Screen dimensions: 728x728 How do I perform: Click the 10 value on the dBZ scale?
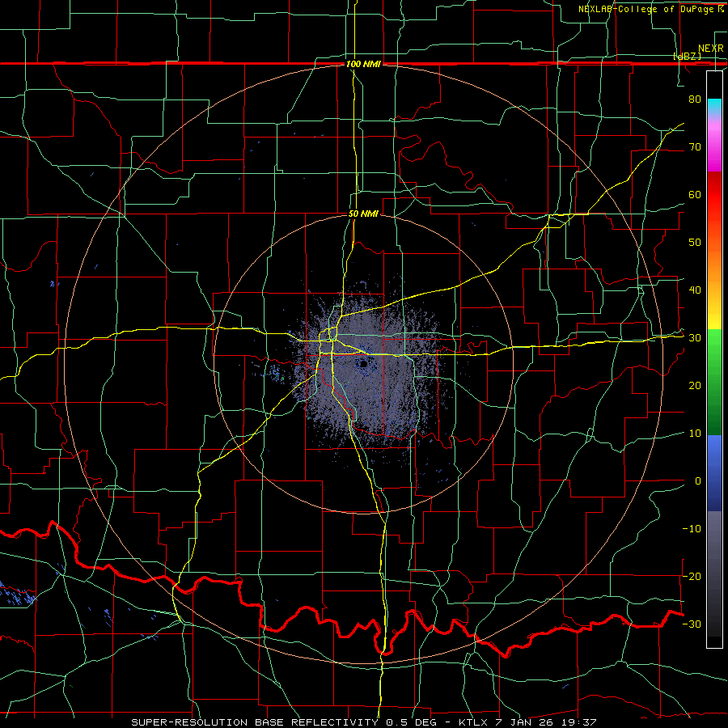pos(695,434)
